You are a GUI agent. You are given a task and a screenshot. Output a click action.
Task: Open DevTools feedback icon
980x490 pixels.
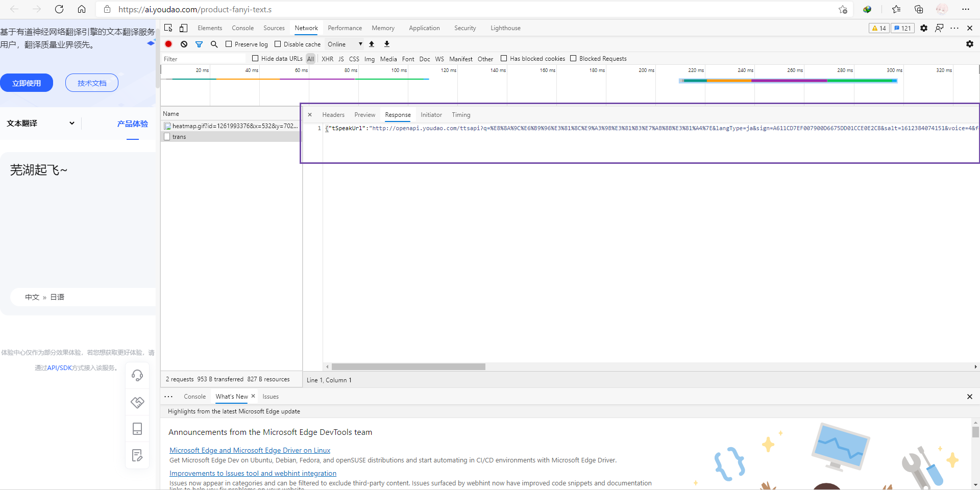tap(939, 28)
